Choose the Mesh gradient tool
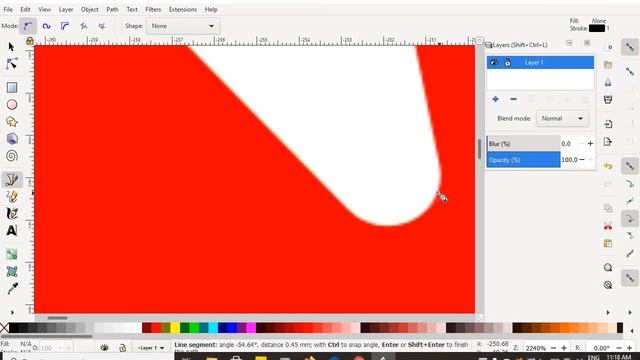 tap(11, 271)
